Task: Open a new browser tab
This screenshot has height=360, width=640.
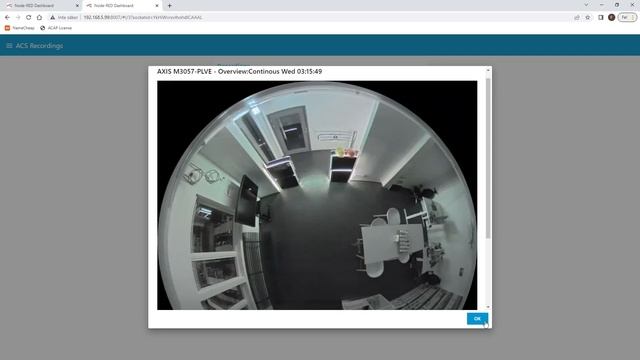Action: [169, 6]
